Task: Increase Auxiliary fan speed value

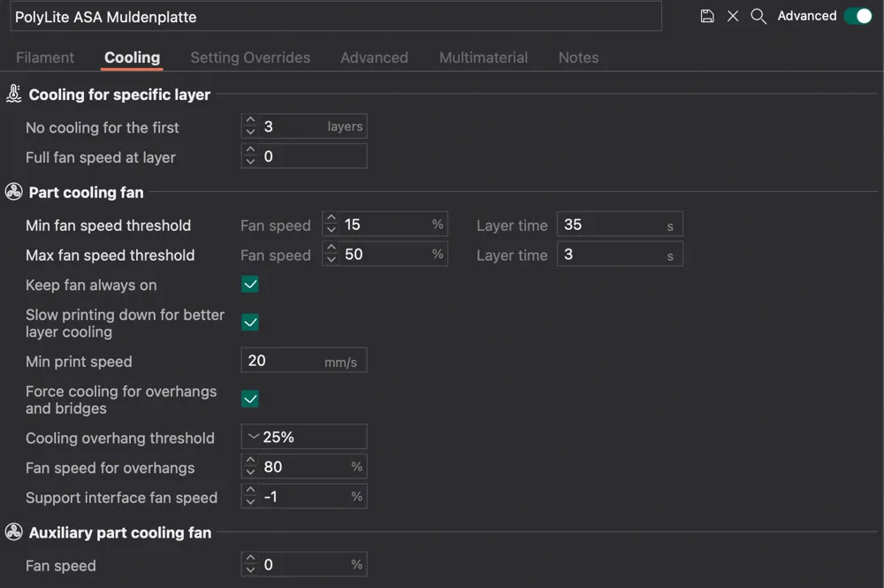Action: [250, 559]
